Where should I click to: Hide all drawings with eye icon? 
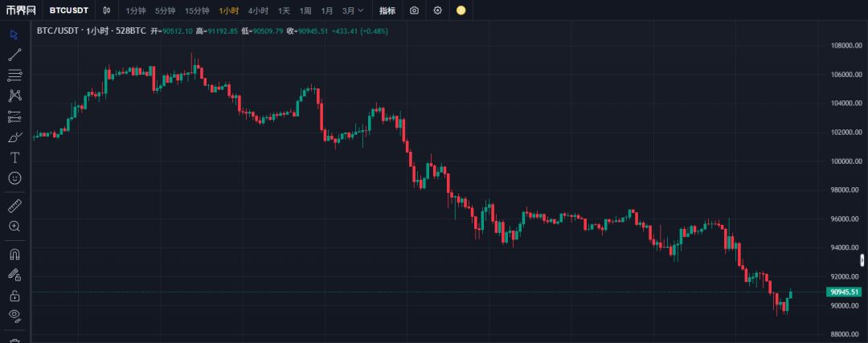click(14, 315)
